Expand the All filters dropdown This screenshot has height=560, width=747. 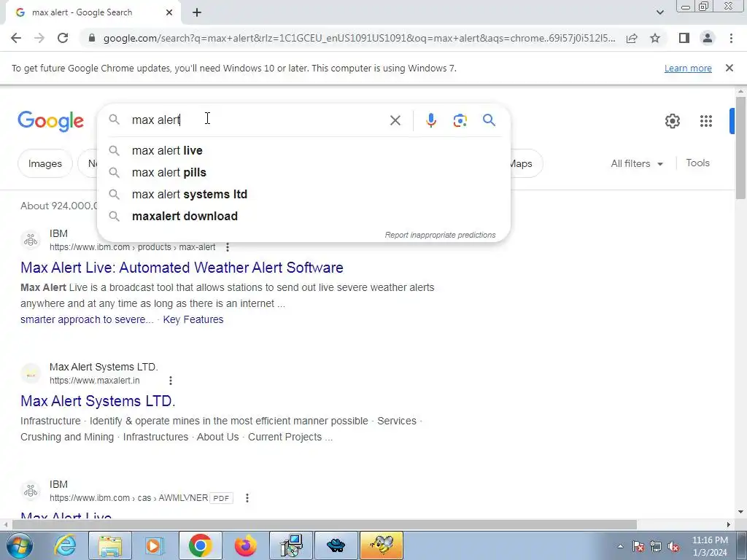click(x=637, y=163)
